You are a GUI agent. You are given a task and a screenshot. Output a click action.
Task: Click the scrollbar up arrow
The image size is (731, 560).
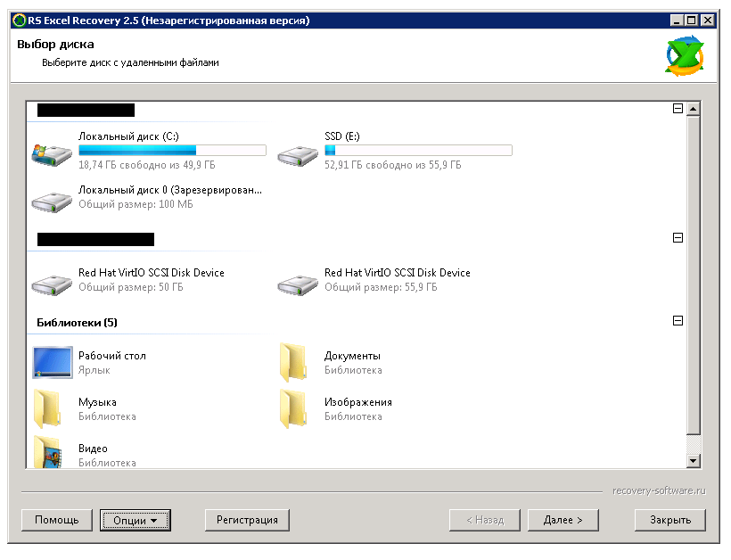coord(694,109)
